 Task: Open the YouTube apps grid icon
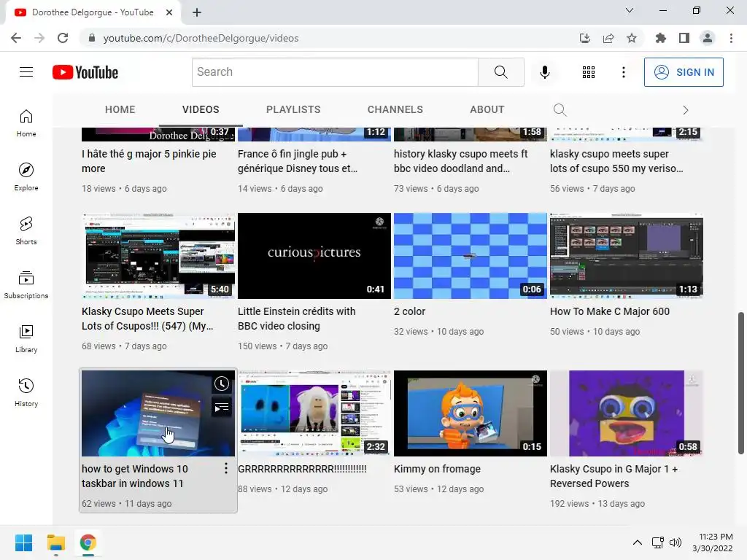[x=589, y=72]
